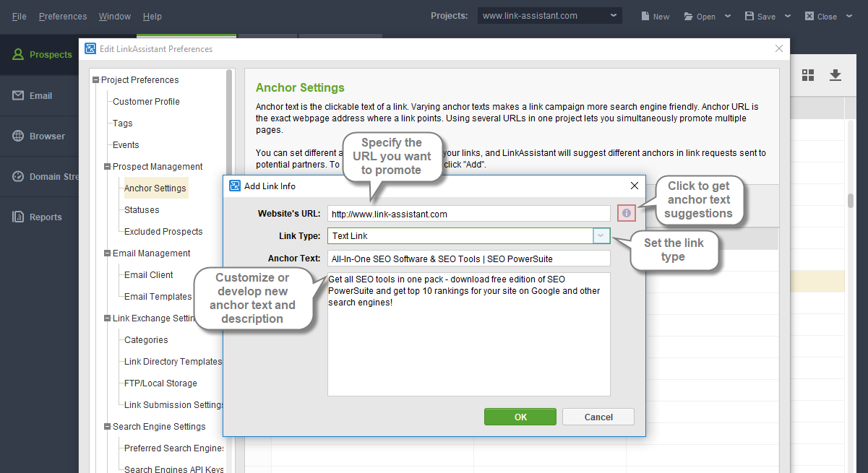Expand the arrow next to Close
868x473 pixels.
pyautogui.click(x=848, y=16)
